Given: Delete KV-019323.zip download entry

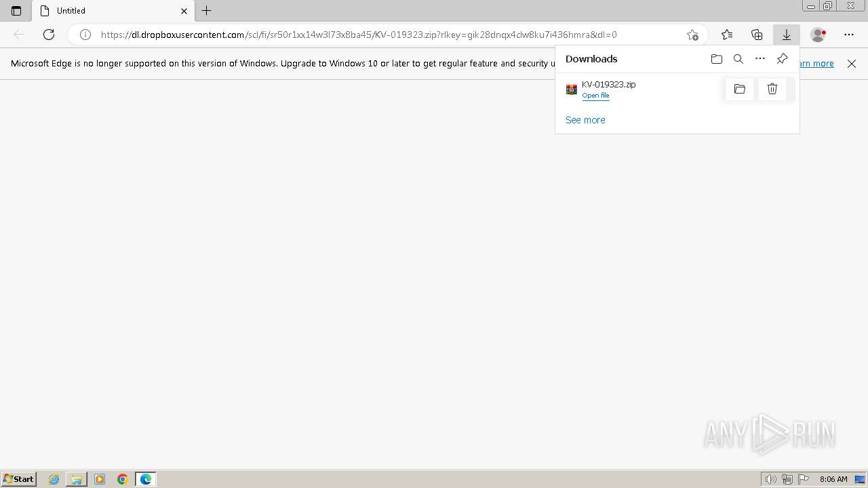Looking at the screenshot, I should point(772,89).
